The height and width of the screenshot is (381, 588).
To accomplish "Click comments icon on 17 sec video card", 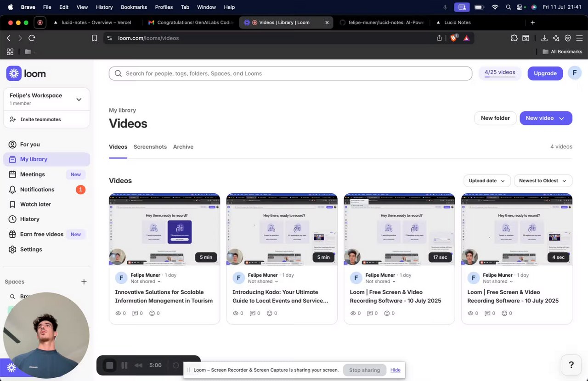I will click(x=370, y=314).
